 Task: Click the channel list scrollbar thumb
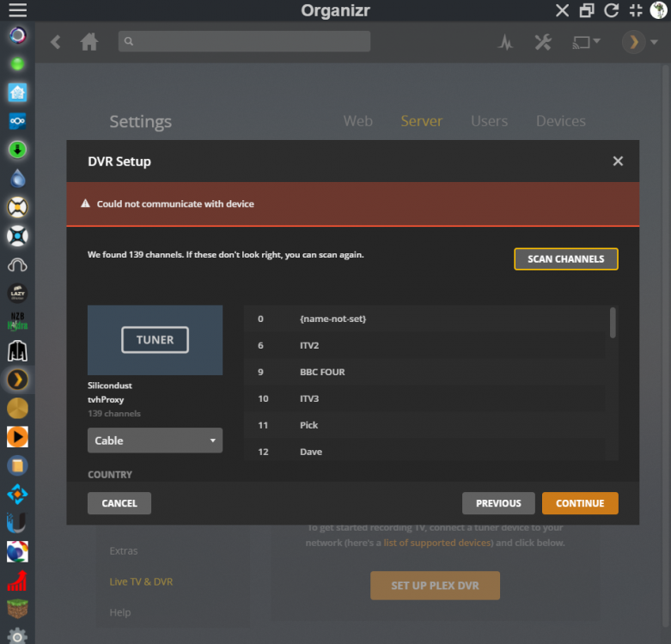[613, 322]
